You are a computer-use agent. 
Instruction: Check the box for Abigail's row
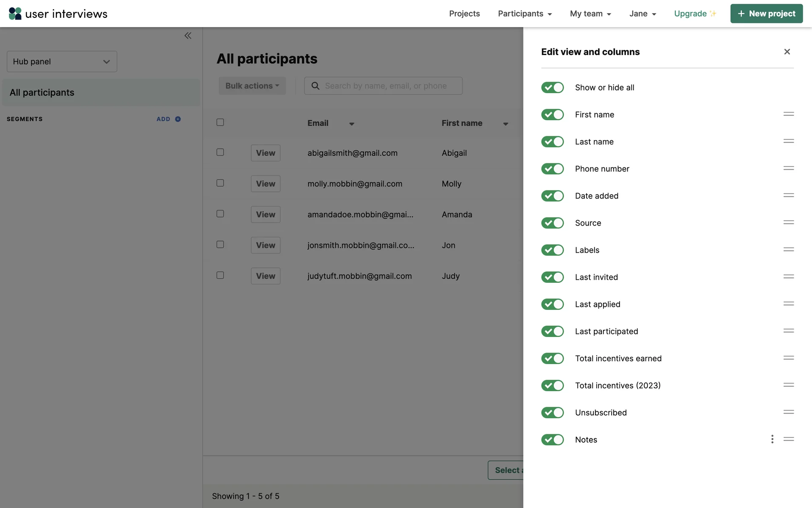tap(220, 152)
